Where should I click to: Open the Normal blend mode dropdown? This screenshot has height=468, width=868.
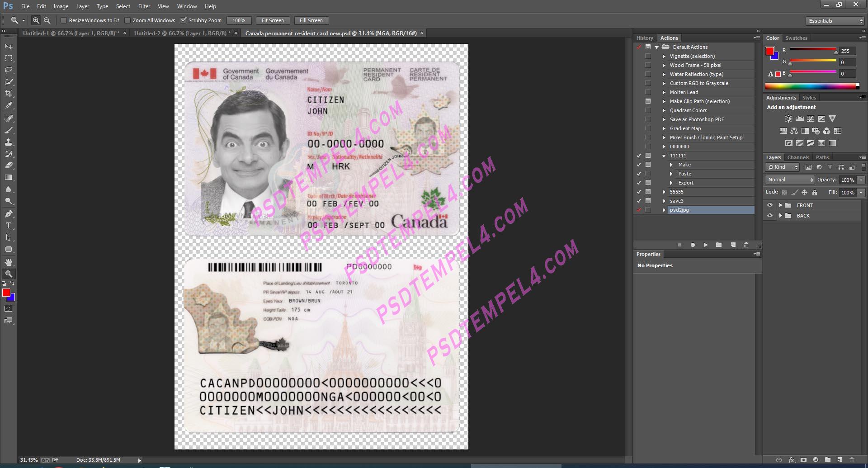point(789,180)
